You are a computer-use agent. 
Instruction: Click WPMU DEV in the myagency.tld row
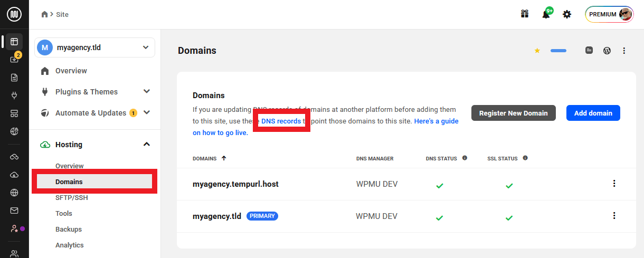click(x=377, y=216)
